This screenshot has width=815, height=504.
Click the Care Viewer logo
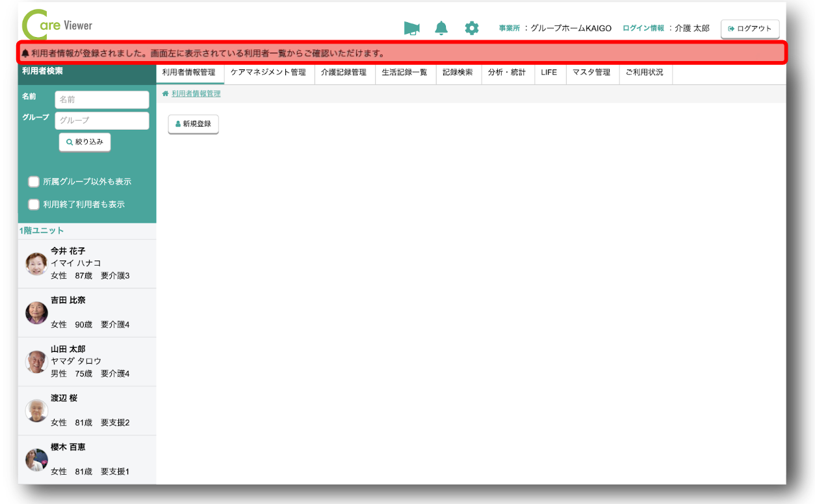tap(58, 26)
